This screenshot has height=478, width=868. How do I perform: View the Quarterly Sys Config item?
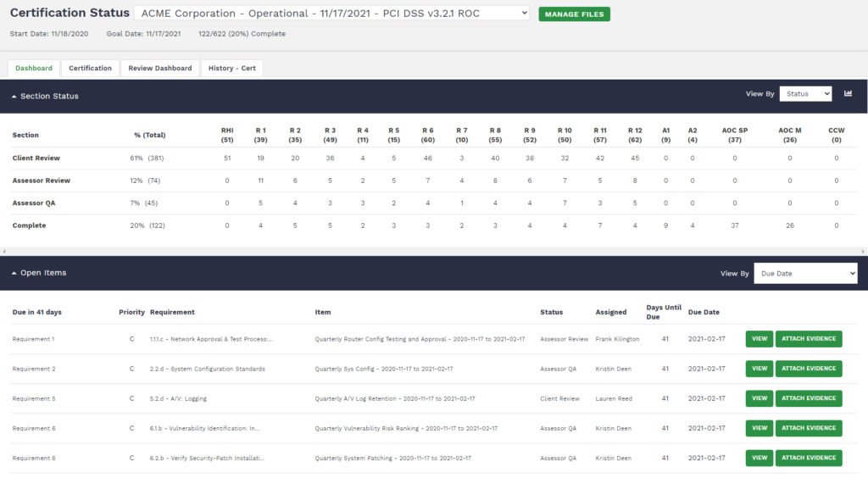[x=759, y=369]
